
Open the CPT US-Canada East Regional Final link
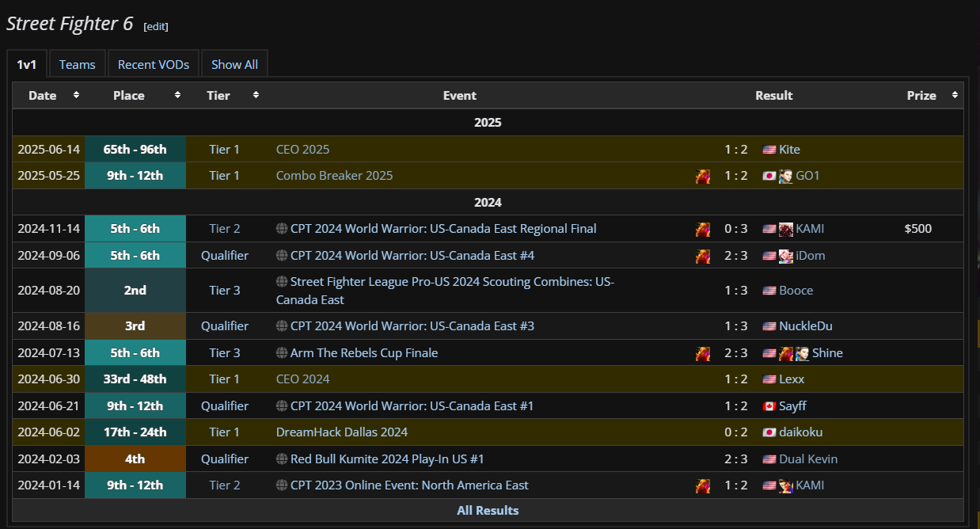coord(443,229)
